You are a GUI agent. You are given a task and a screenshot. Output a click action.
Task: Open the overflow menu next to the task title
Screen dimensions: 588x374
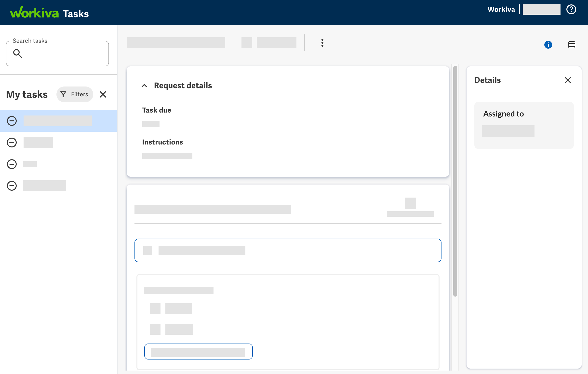click(x=322, y=43)
